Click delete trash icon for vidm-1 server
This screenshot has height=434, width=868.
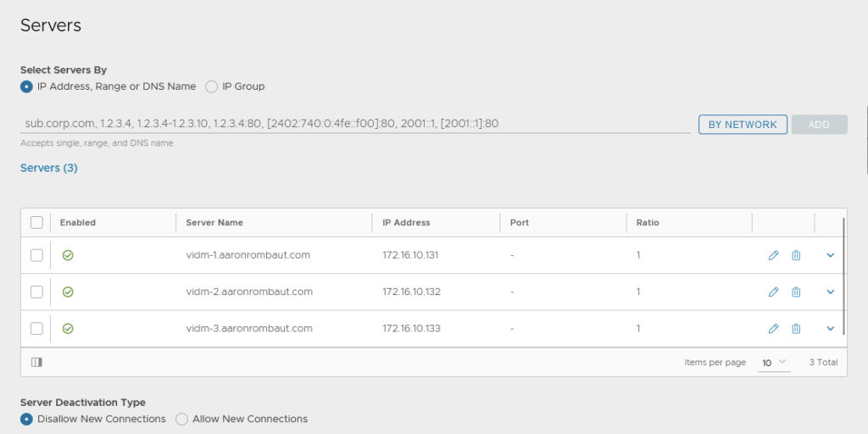click(796, 255)
